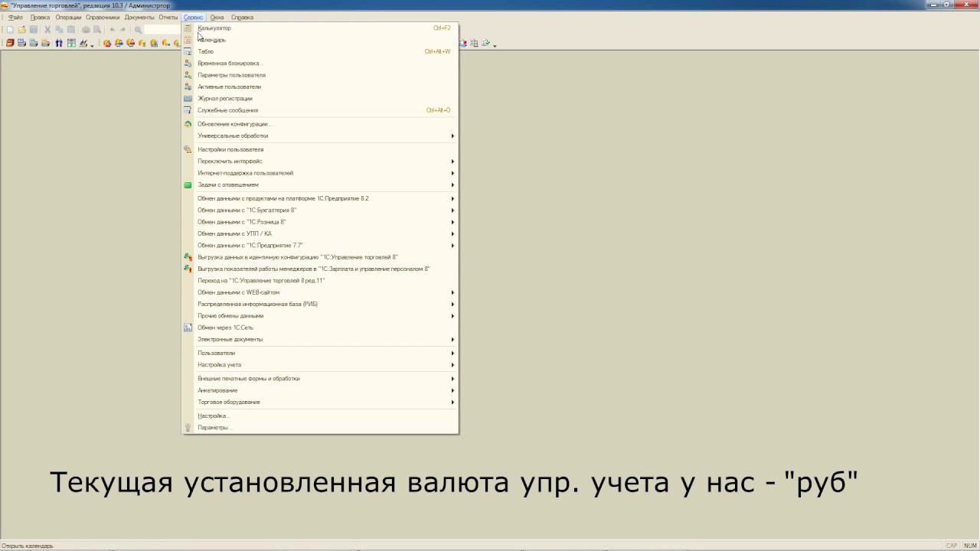
Task: Expand Обмен данными с УПП / КА
Action: pyautogui.click(x=320, y=233)
